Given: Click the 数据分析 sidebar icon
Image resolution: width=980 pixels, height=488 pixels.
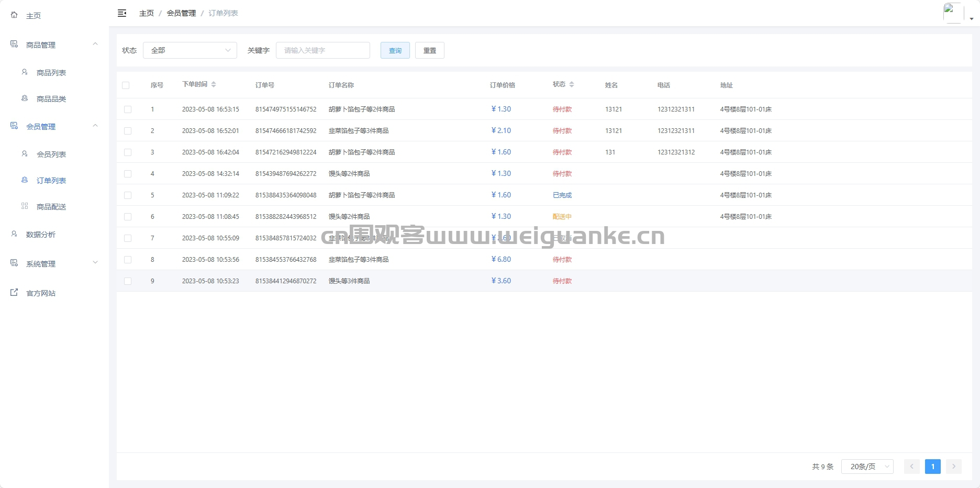Looking at the screenshot, I should (14, 234).
